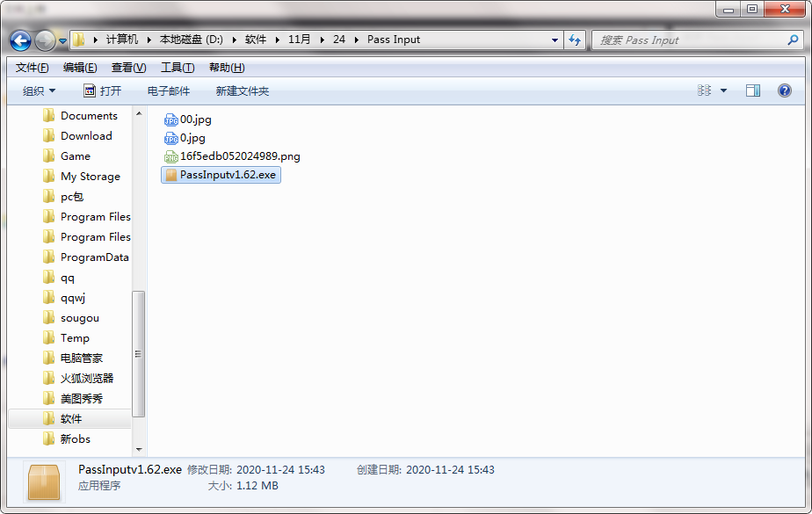Open the help question mark icon

pyautogui.click(x=784, y=90)
